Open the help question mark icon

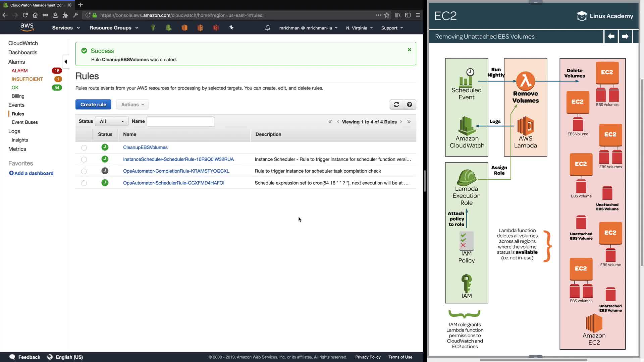coord(409,105)
